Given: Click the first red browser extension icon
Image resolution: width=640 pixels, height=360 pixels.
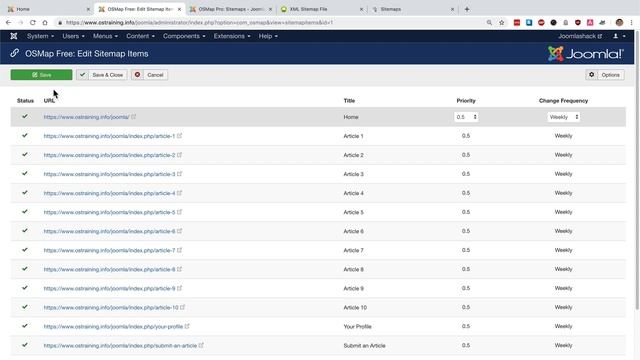Looking at the screenshot, I should 517,22.
